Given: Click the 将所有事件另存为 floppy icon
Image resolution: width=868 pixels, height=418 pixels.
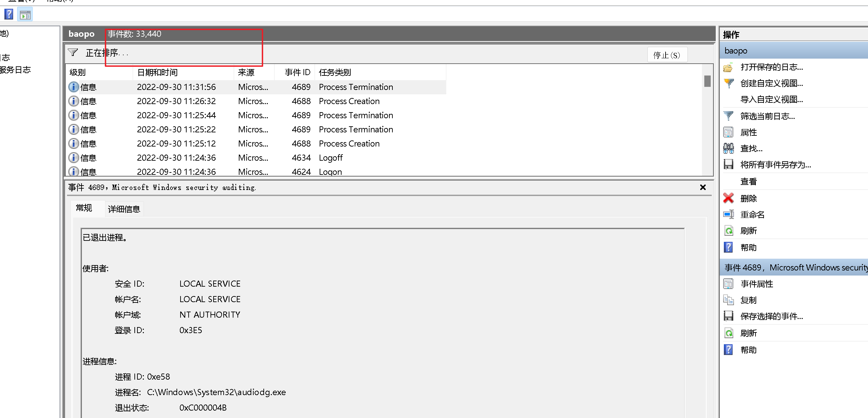Looking at the screenshot, I should pyautogui.click(x=728, y=165).
